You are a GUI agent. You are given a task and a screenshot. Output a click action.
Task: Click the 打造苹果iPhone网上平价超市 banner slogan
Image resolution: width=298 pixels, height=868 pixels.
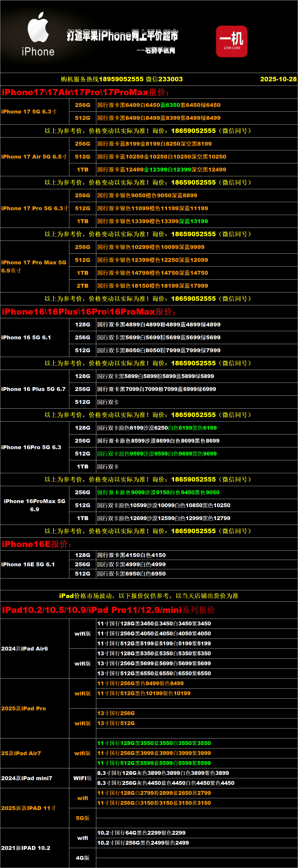pyautogui.click(x=122, y=35)
